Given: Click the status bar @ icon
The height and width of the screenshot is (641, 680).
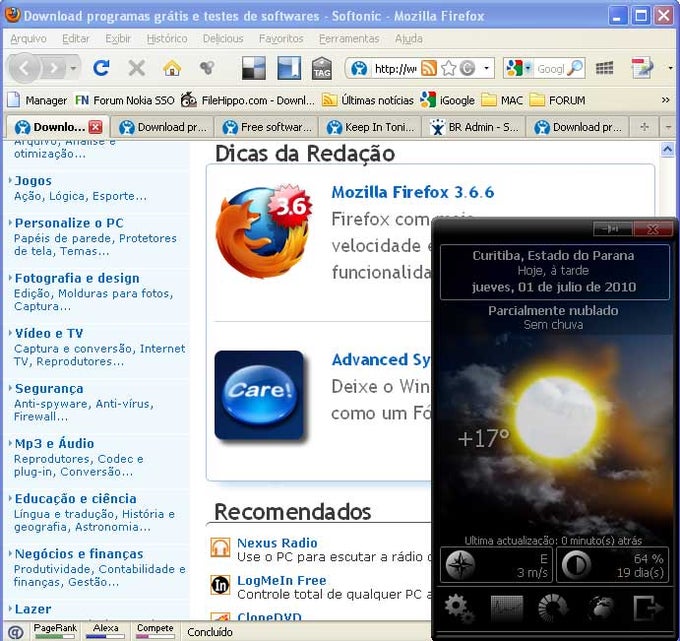Looking at the screenshot, I should 16,632.
